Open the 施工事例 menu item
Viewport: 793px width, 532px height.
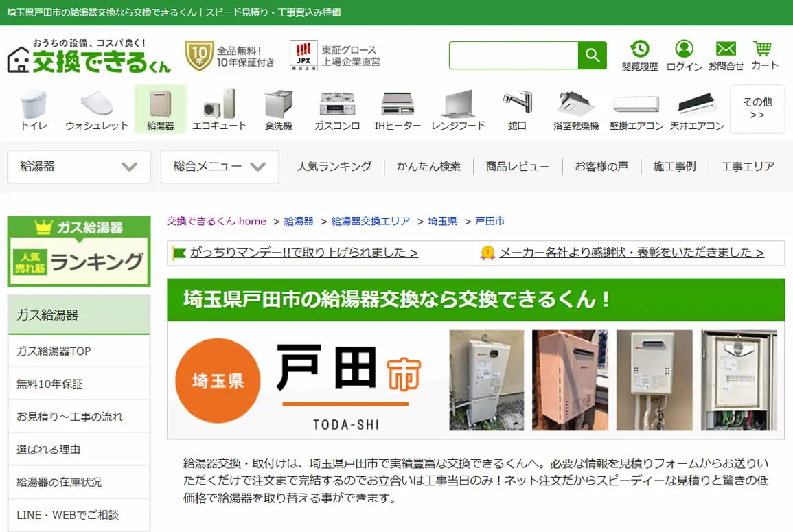674,166
